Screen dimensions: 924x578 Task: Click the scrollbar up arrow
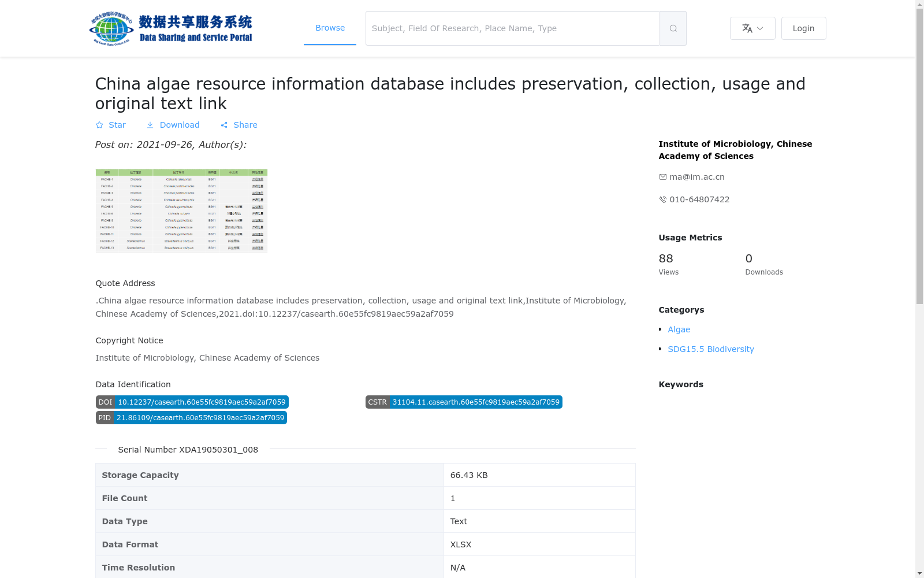coord(919,4)
